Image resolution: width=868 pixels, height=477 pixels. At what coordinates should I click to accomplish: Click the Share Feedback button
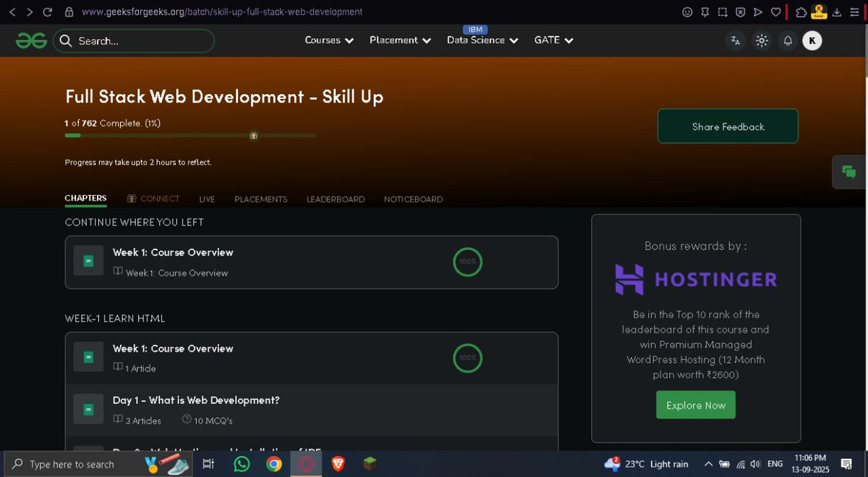(x=728, y=126)
